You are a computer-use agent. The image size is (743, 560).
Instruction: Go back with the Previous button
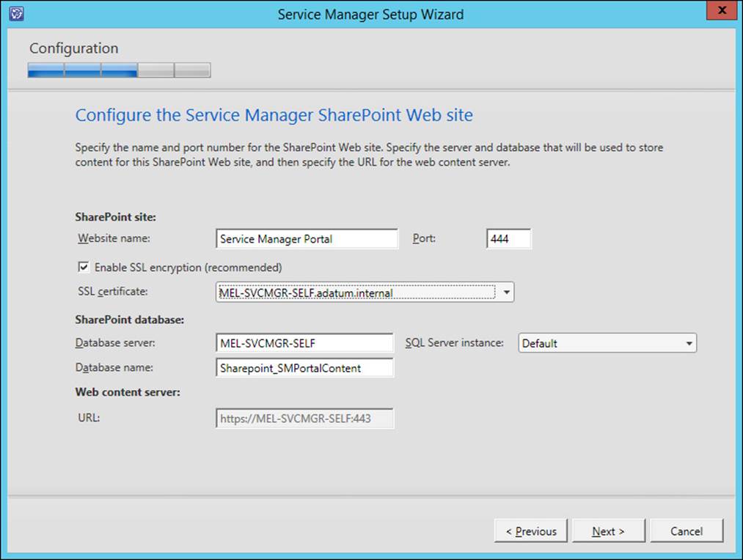[531, 531]
